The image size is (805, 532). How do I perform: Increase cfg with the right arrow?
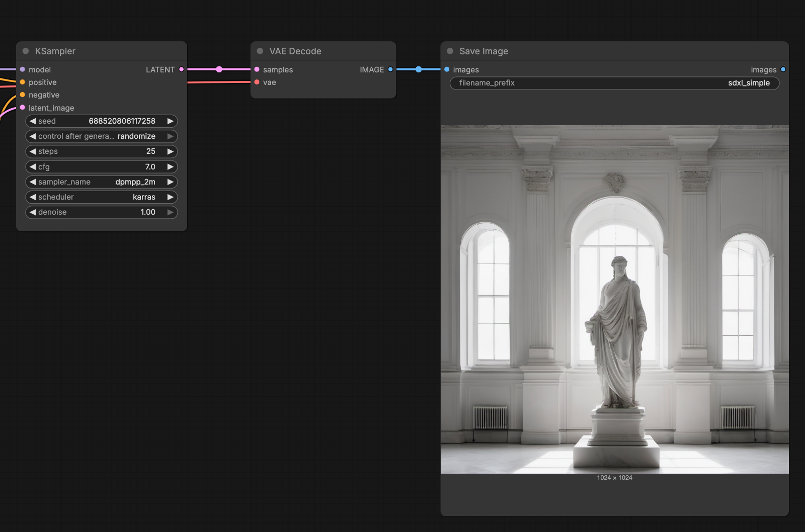pyautogui.click(x=171, y=166)
